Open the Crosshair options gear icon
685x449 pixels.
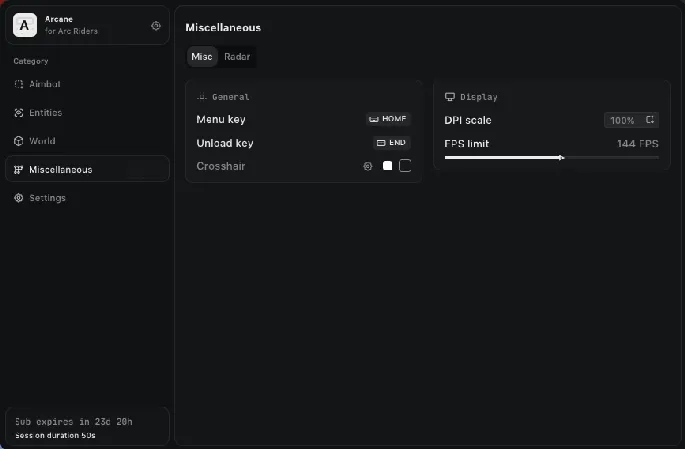click(367, 166)
